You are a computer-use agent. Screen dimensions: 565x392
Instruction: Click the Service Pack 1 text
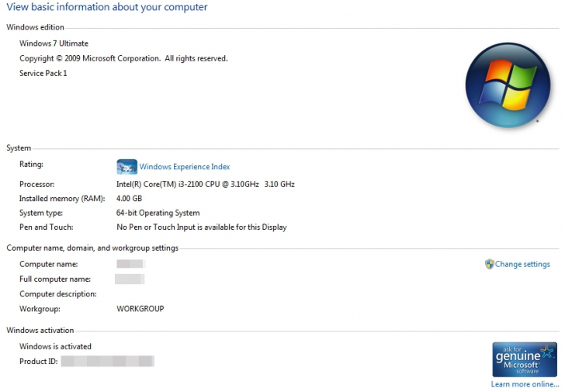point(43,73)
